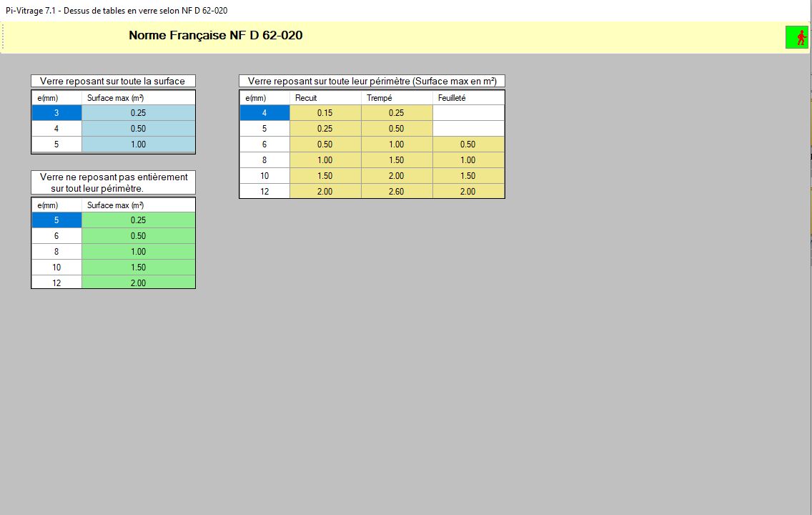Select the Recuit 0.15 cell for 4 mm
This screenshot has height=515, width=812.
pos(325,113)
